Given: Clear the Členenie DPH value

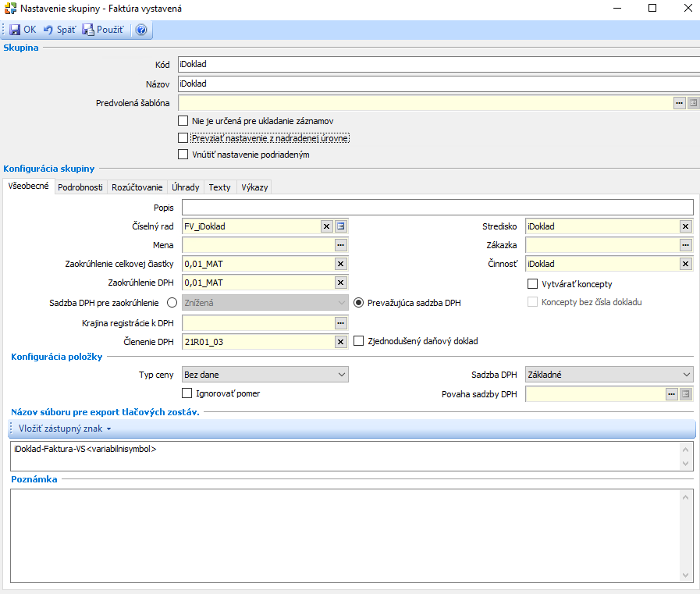Looking at the screenshot, I should pos(340,341).
